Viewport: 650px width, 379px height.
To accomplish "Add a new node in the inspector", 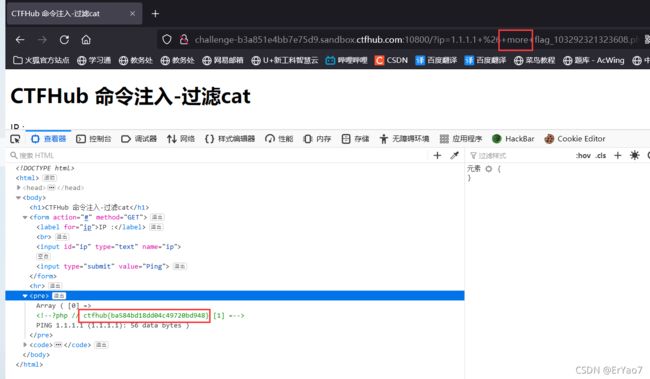I will [x=437, y=155].
